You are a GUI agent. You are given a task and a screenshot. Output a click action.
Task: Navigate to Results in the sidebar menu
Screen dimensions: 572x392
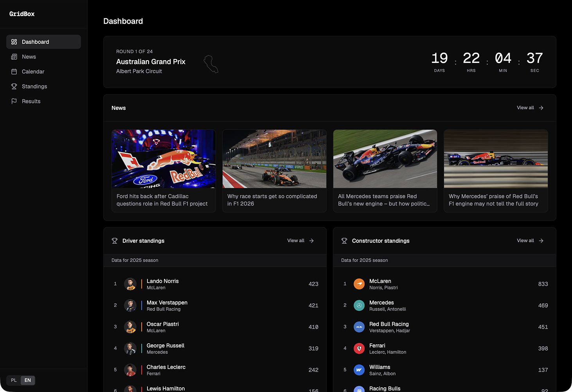[x=31, y=101]
